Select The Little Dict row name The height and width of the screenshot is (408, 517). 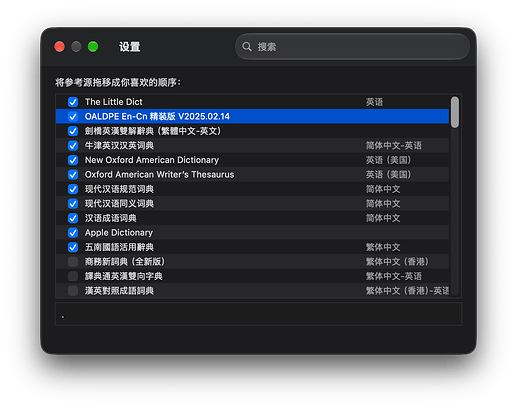coord(114,102)
